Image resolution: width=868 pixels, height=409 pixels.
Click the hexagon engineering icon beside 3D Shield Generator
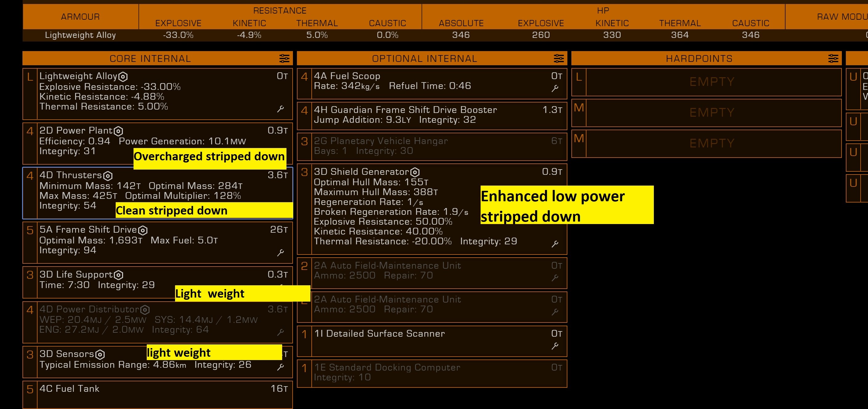[x=415, y=173]
